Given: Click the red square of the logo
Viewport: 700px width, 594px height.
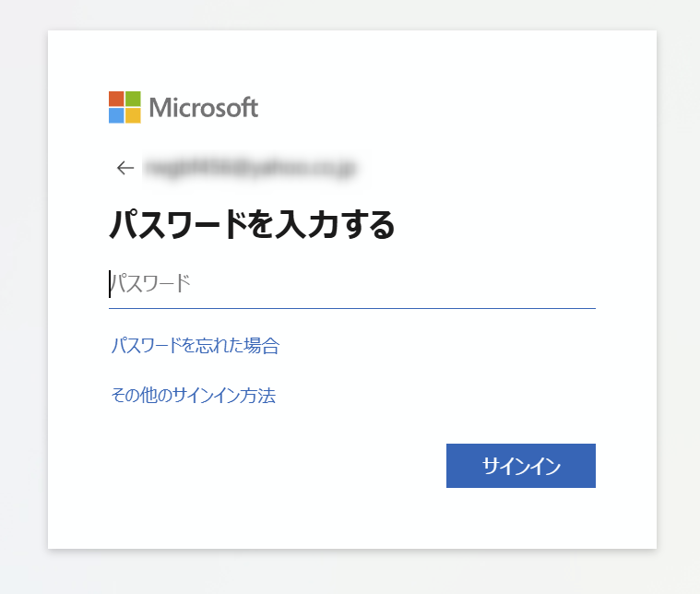Looking at the screenshot, I should 116,99.
